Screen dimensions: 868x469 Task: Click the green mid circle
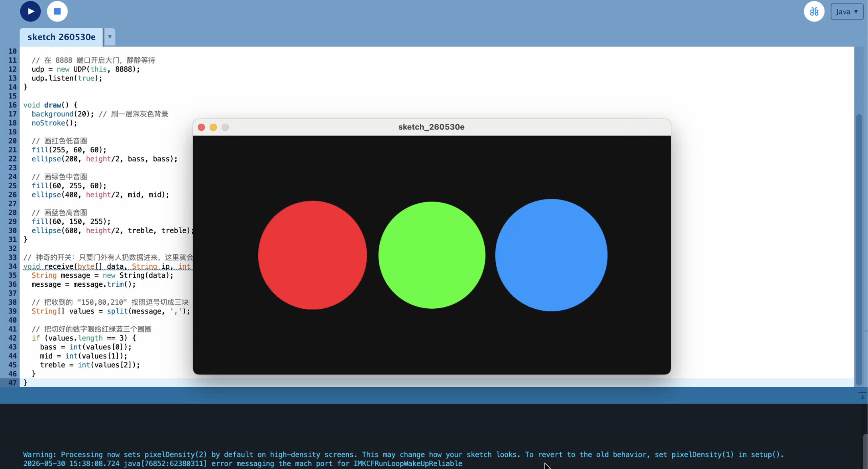[x=432, y=255]
